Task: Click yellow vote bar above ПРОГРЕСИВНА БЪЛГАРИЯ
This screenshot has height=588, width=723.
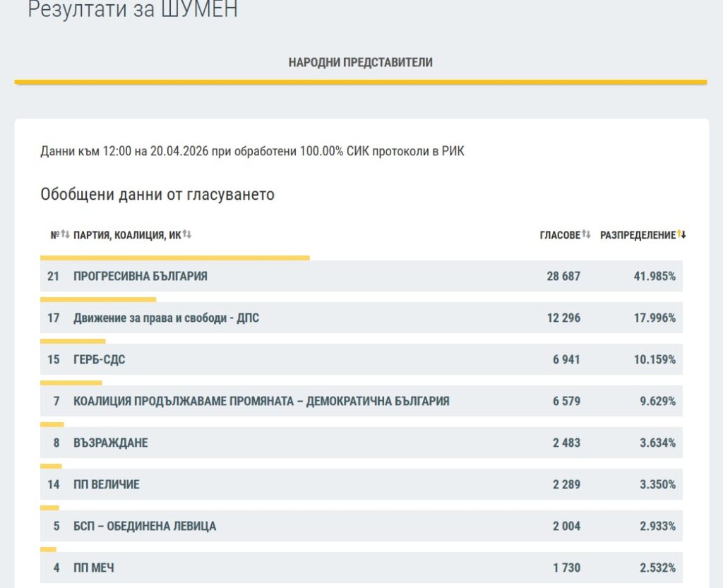Action: [x=174, y=258]
